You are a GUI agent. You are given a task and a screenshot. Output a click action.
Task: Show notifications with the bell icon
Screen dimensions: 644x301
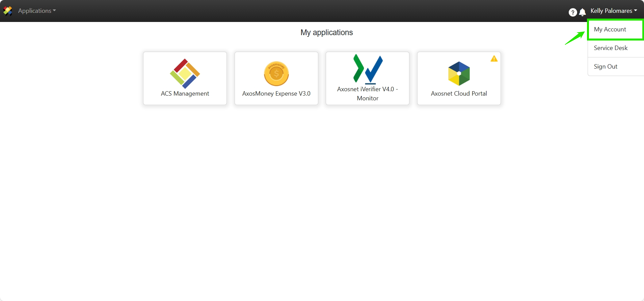pyautogui.click(x=582, y=12)
